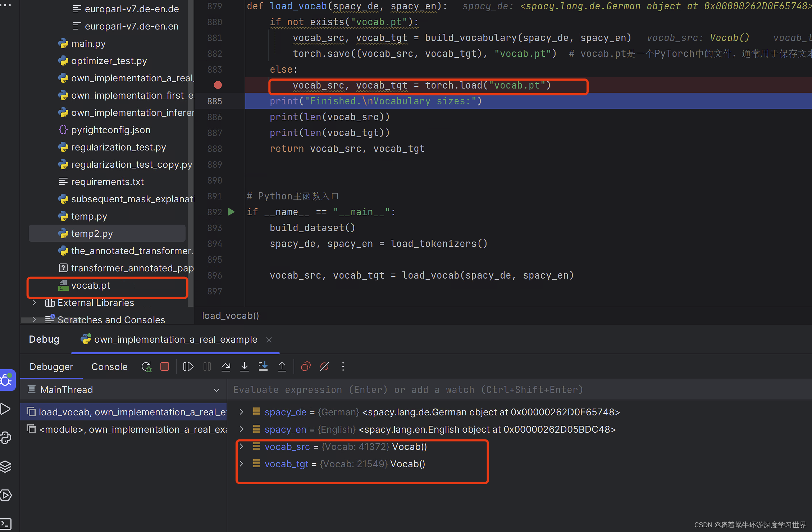Expand the vocab_src variable
The image size is (812, 532).
click(242, 446)
